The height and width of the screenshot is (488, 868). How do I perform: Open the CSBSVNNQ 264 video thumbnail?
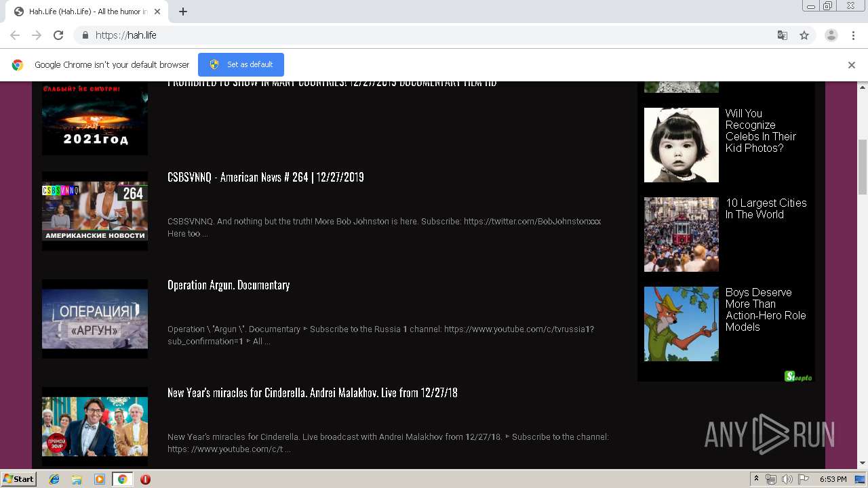point(95,211)
